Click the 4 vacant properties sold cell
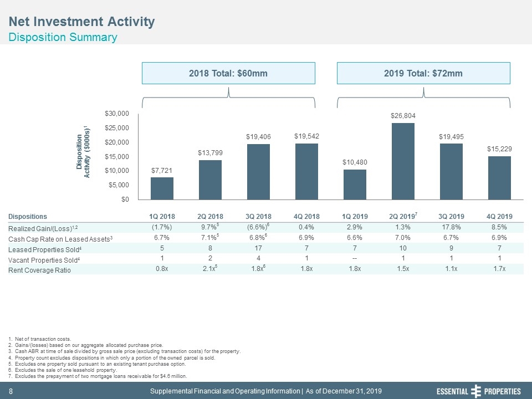The image size is (532, 399). point(258,258)
